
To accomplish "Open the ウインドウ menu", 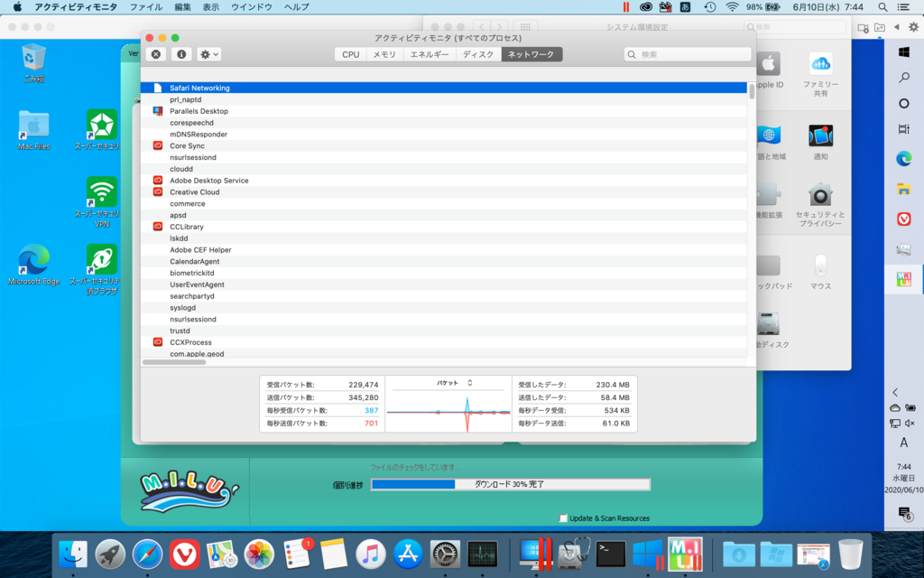I will click(x=251, y=6).
